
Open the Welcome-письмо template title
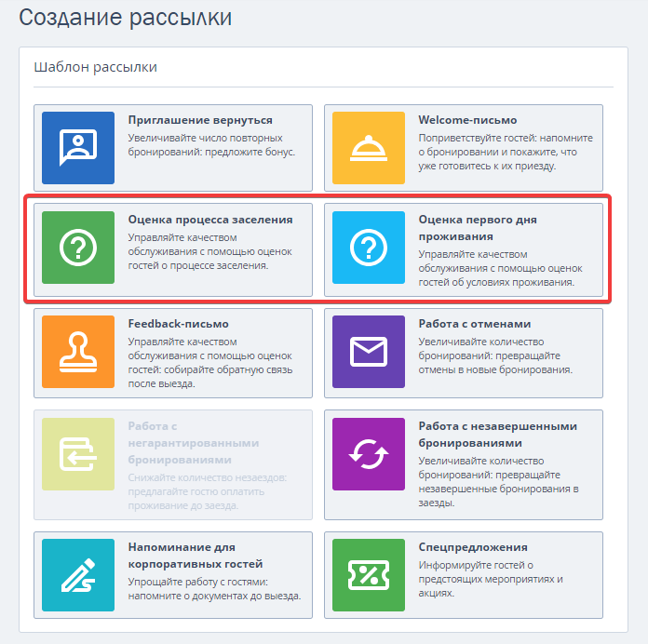click(x=467, y=120)
